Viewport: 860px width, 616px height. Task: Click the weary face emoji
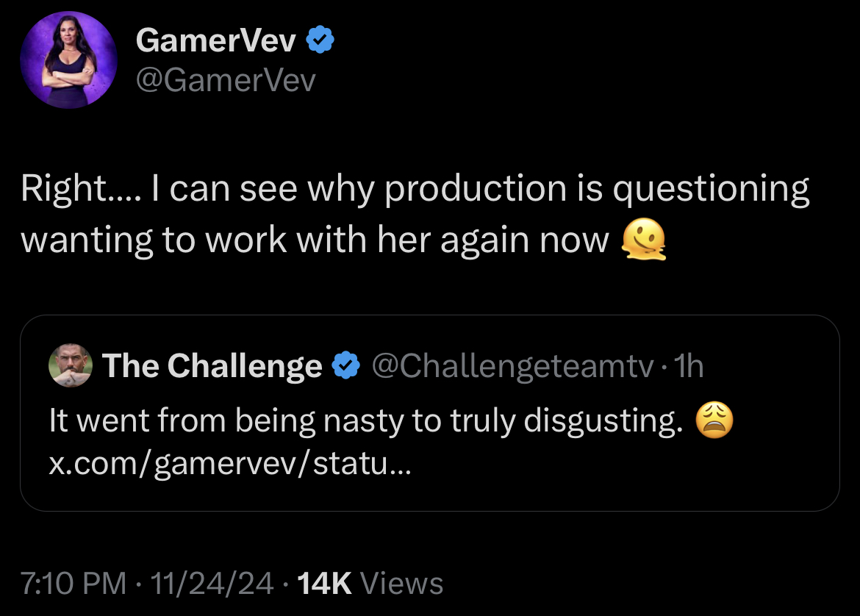(x=714, y=420)
